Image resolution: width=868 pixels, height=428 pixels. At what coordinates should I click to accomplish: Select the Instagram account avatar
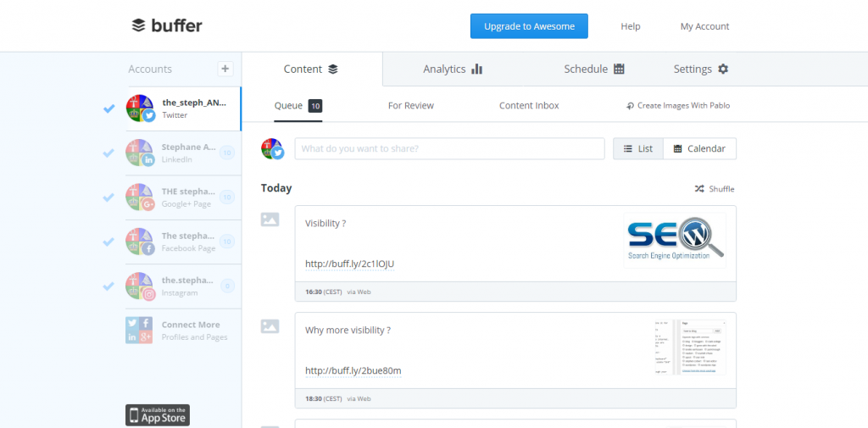point(140,285)
